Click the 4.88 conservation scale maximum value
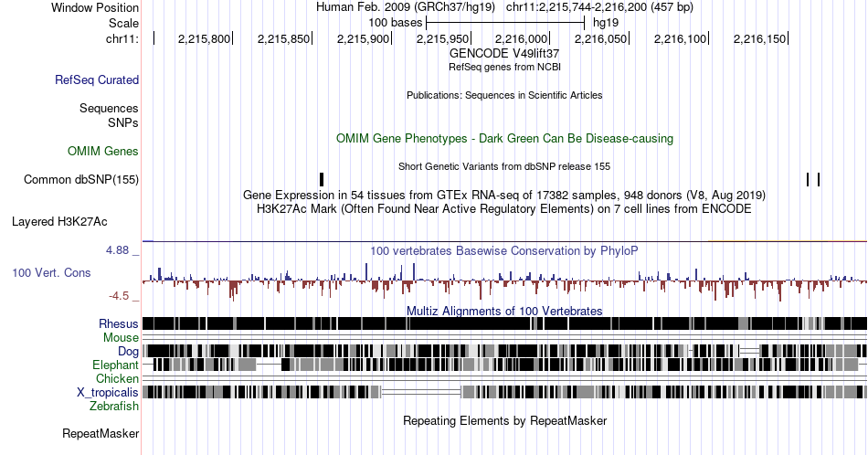Image resolution: width=868 pixels, height=455 pixels. pyautogui.click(x=117, y=250)
